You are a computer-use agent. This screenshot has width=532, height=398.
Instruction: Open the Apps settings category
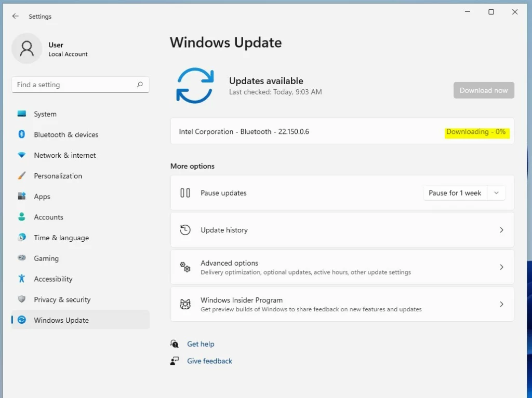(x=81, y=196)
